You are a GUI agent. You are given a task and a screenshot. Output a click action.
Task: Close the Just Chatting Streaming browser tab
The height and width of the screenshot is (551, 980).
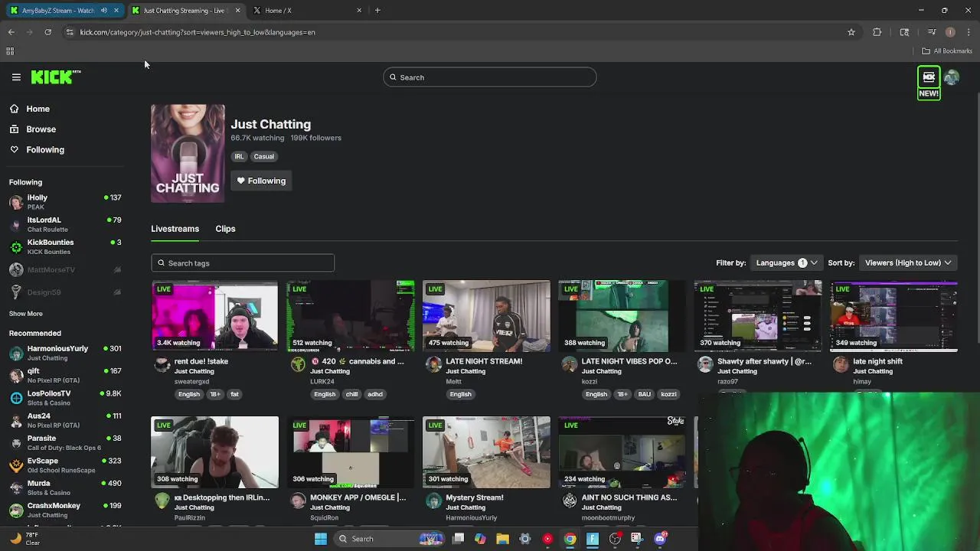click(237, 10)
